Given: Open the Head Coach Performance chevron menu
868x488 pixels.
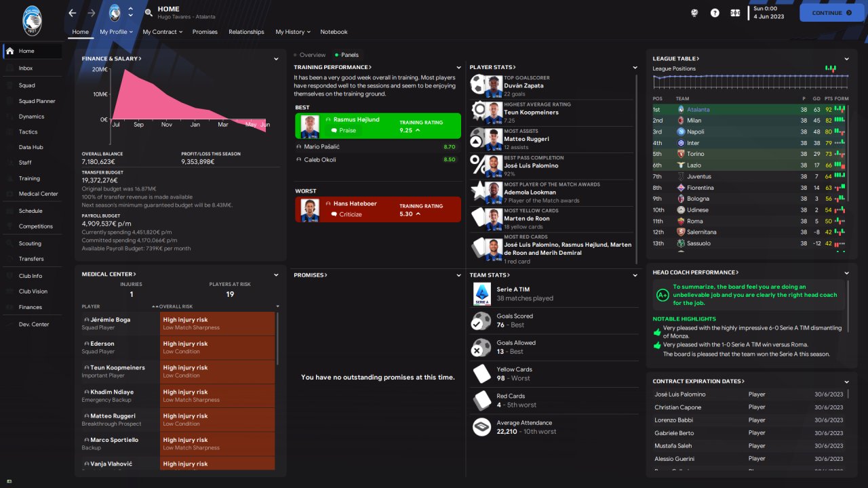Looking at the screenshot, I should pos(846,273).
